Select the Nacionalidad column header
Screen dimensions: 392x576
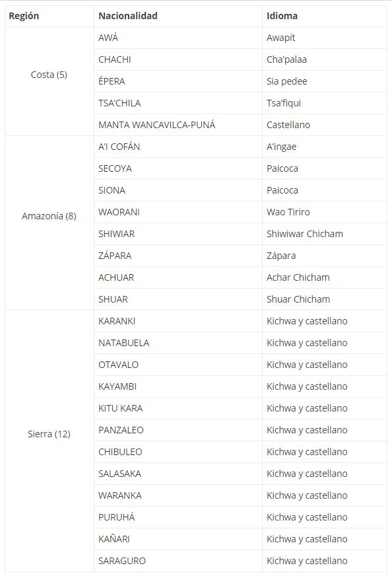[178, 16]
